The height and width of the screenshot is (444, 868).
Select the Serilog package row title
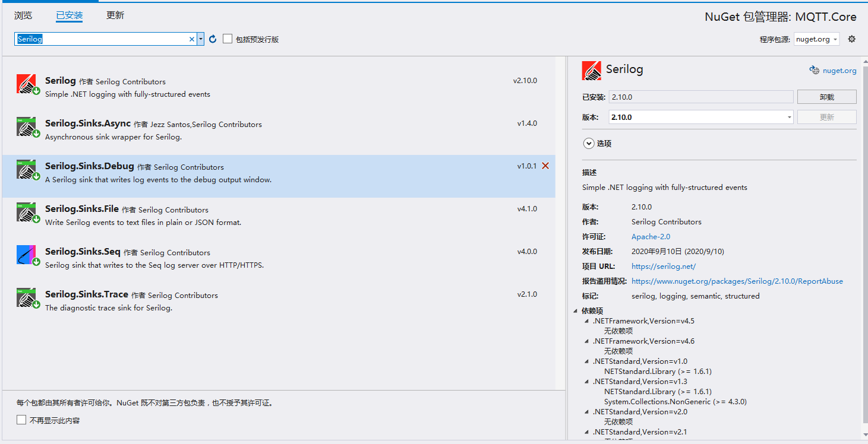61,81
